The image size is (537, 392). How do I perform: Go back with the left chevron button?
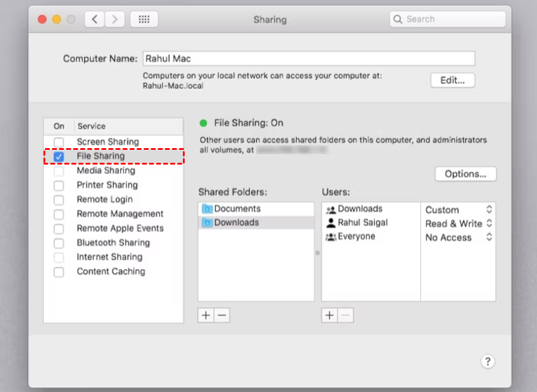(95, 19)
